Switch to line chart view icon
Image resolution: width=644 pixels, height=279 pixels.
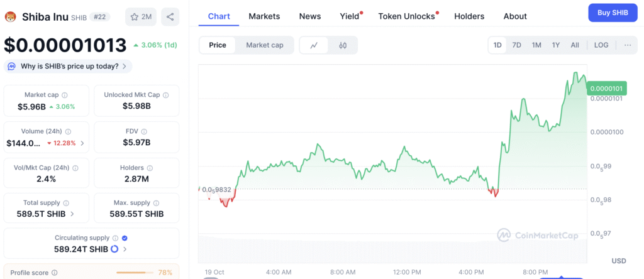pos(314,45)
